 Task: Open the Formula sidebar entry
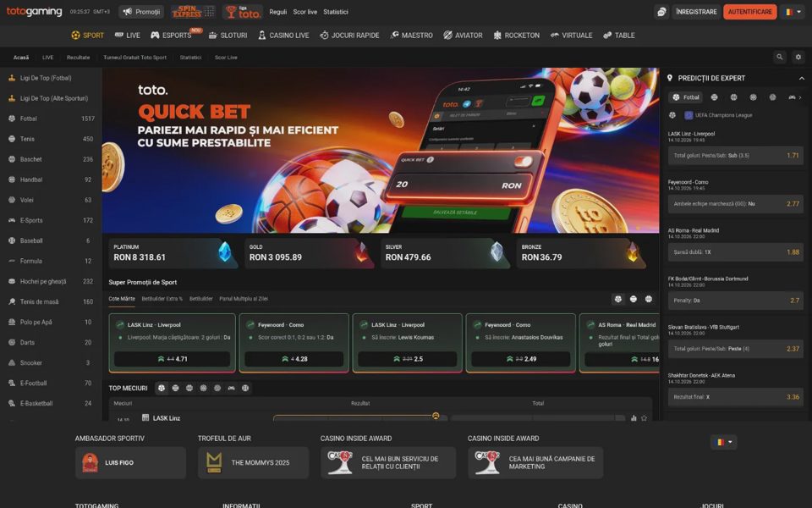51,261
